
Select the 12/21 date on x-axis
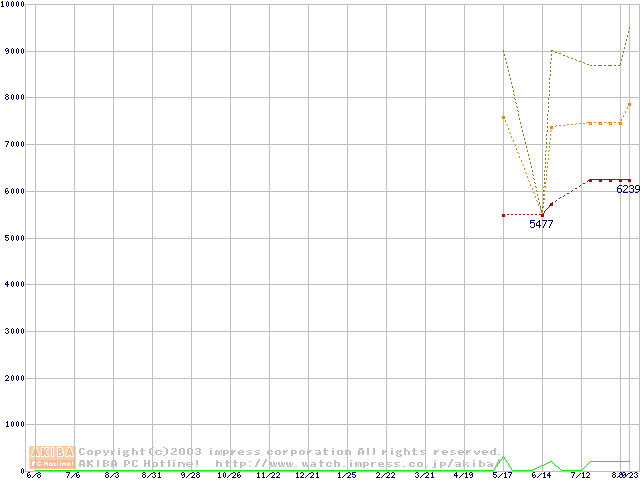click(307, 476)
